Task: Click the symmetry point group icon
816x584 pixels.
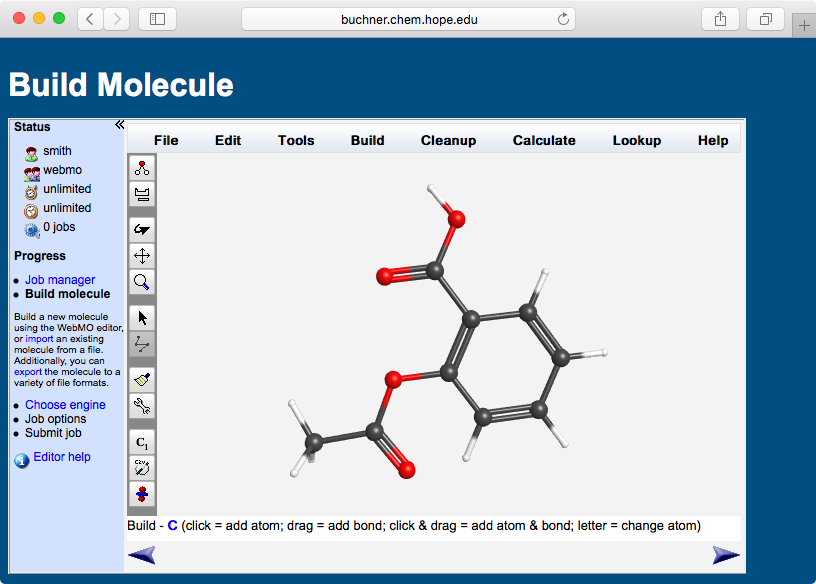Action: pos(141,467)
